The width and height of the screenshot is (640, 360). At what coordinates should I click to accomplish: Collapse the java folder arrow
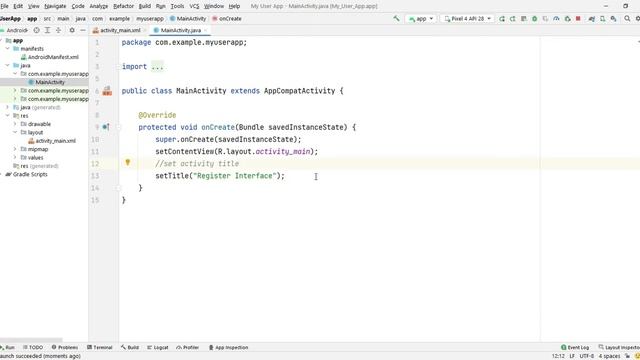pyautogui.click(x=7, y=65)
